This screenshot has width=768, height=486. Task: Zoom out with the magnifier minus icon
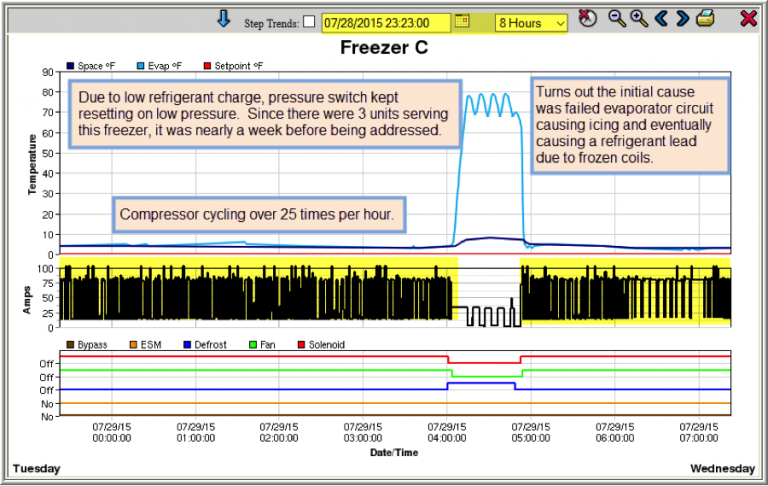pyautogui.click(x=617, y=19)
